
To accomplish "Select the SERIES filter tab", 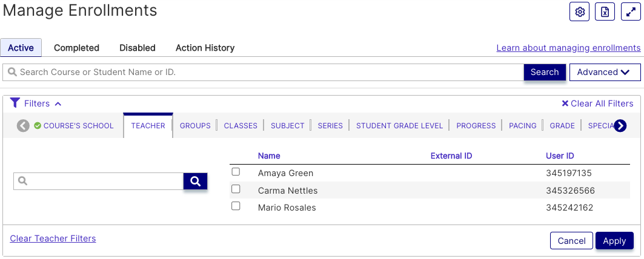I will [x=330, y=126].
